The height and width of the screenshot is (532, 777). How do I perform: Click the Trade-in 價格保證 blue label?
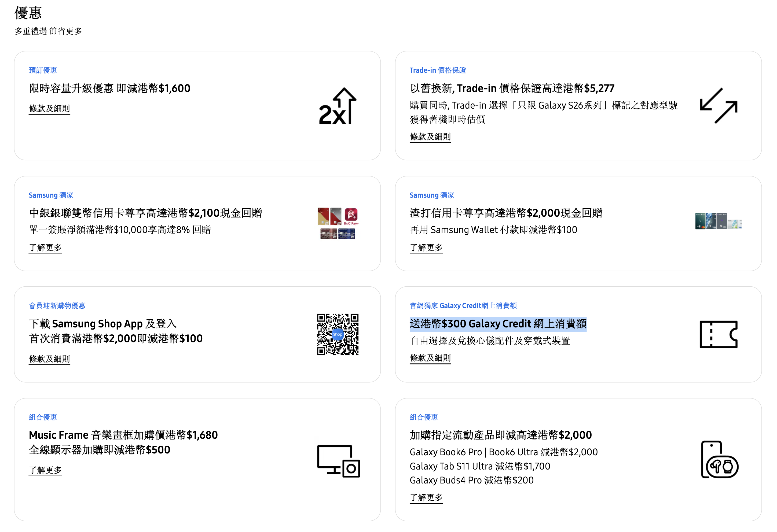(x=437, y=70)
